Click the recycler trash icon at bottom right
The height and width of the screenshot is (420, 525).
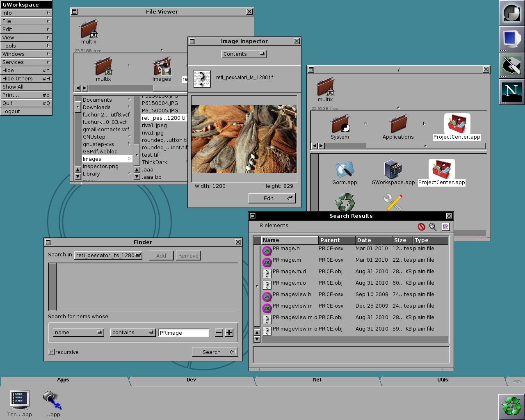511,407
